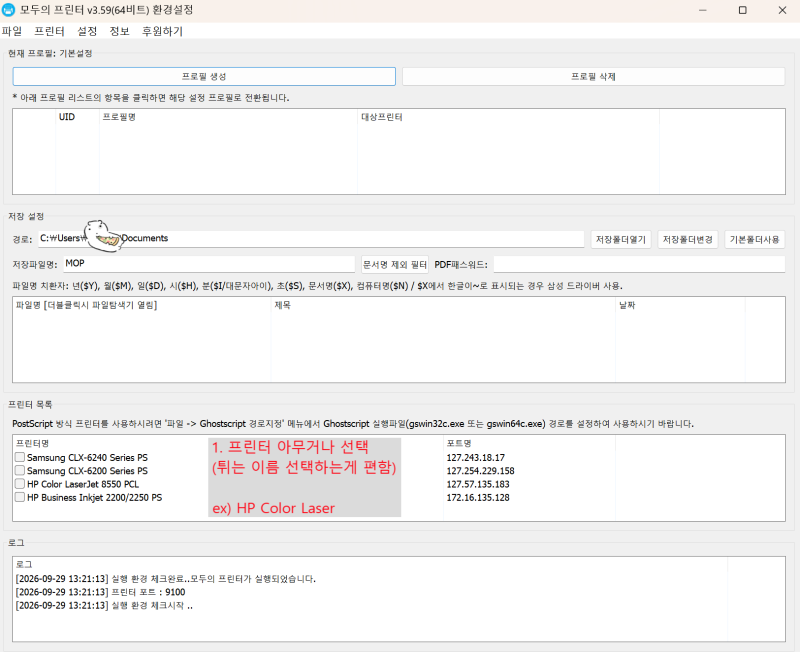This screenshot has height=652, width=800.
Task: Focus the PDF패스워드 input field
Action: [x=639, y=264]
